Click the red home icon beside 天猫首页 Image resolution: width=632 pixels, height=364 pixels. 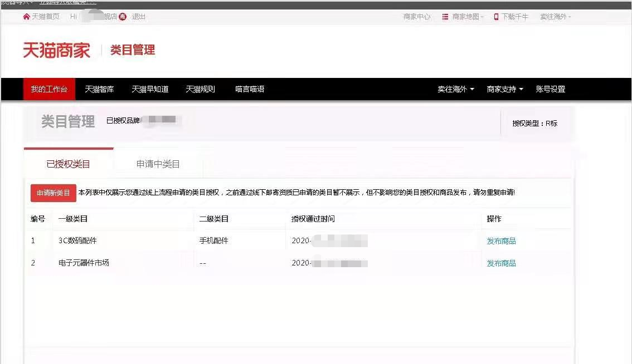click(x=27, y=17)
